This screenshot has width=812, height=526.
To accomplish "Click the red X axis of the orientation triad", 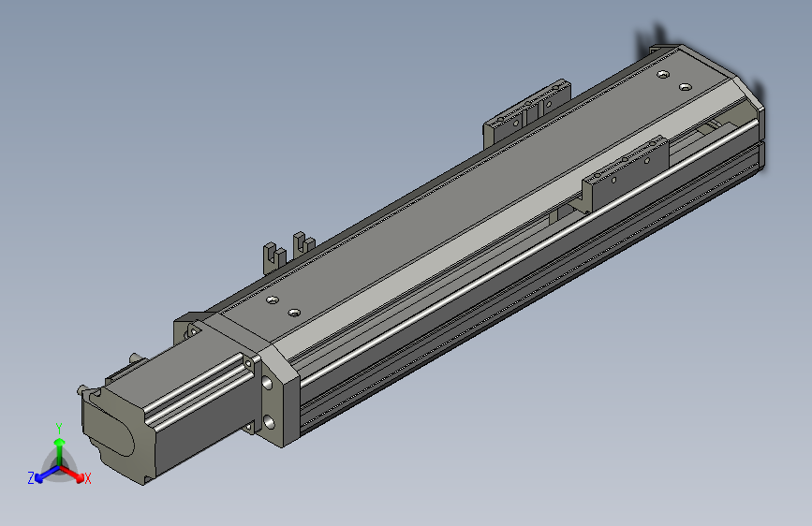I will pyautogui.click(x=72, y=474).
